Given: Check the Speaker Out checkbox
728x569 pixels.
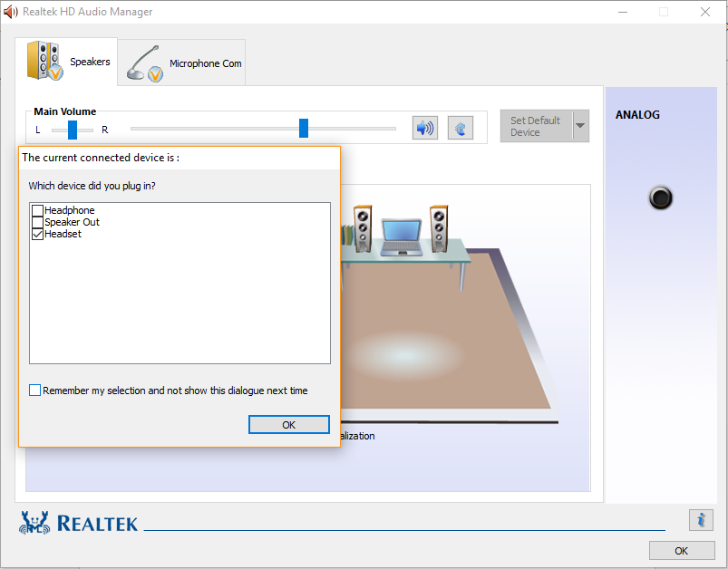Looking at the screenshot, I should pos(37,222).
